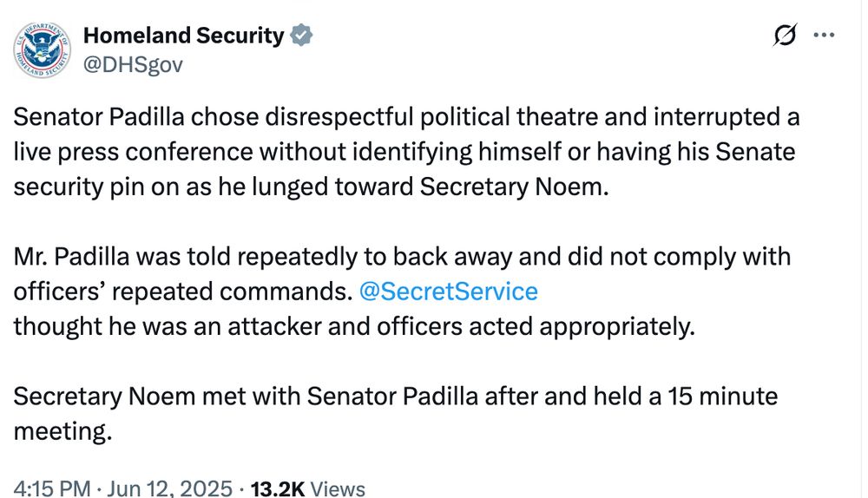Click the eagle seal in DHS avatar
Viewport: 868px width, 498px height.
(x=42, y=49)
